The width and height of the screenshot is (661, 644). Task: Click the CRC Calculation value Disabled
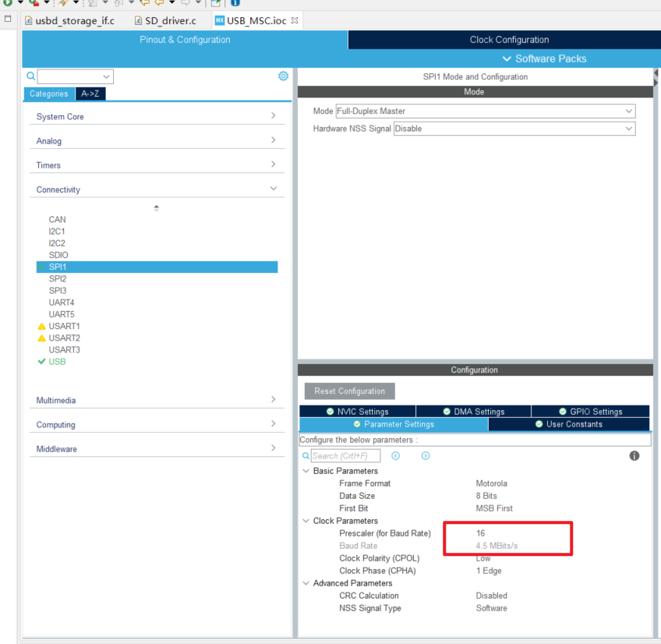(x=492, y=596)
